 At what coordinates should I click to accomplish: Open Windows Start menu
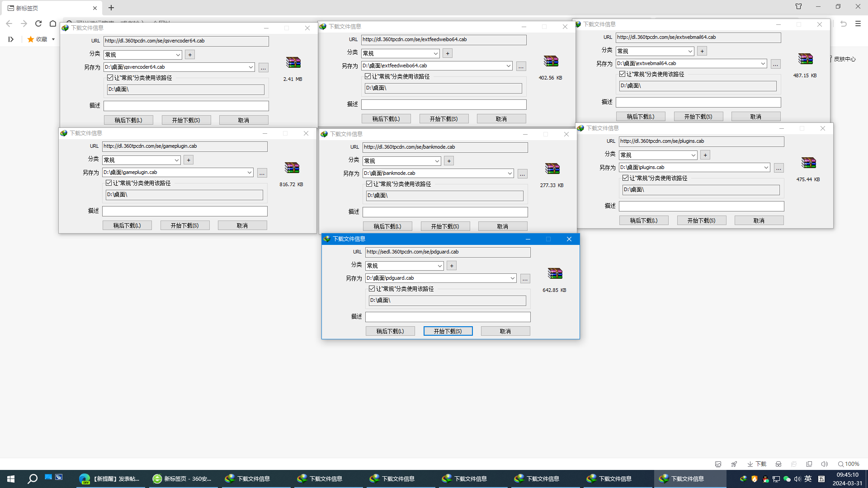[x=11, y=479]
